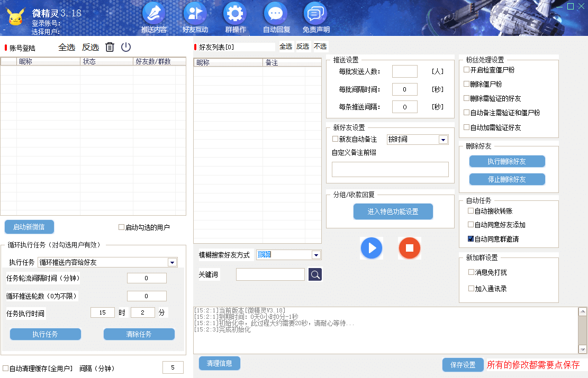588x378 pixels.
Task: Click 循环推送轮数 input field
Action: [147, 296]
